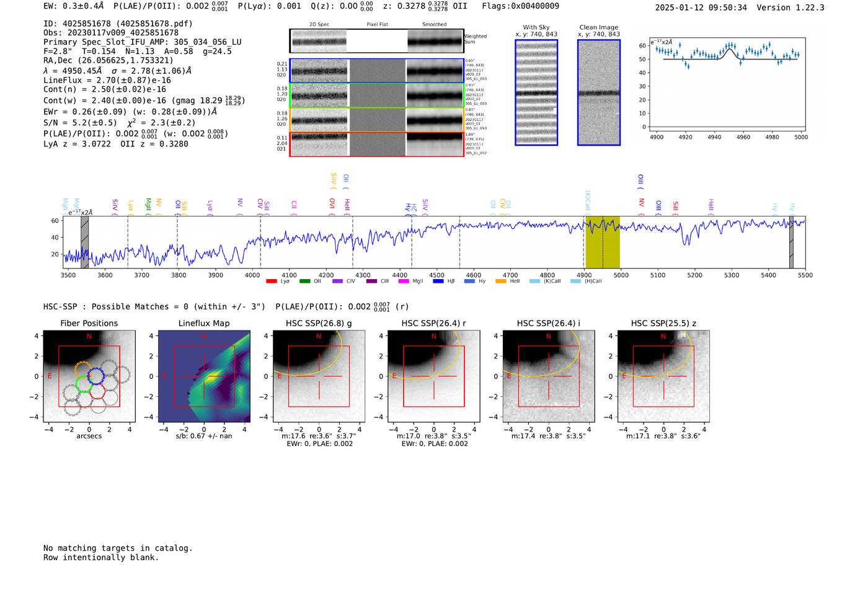Screen dimensions: 868x591
Task: Click the Obs: 20230117v009_4025851678 line
Action: point(111,32)
